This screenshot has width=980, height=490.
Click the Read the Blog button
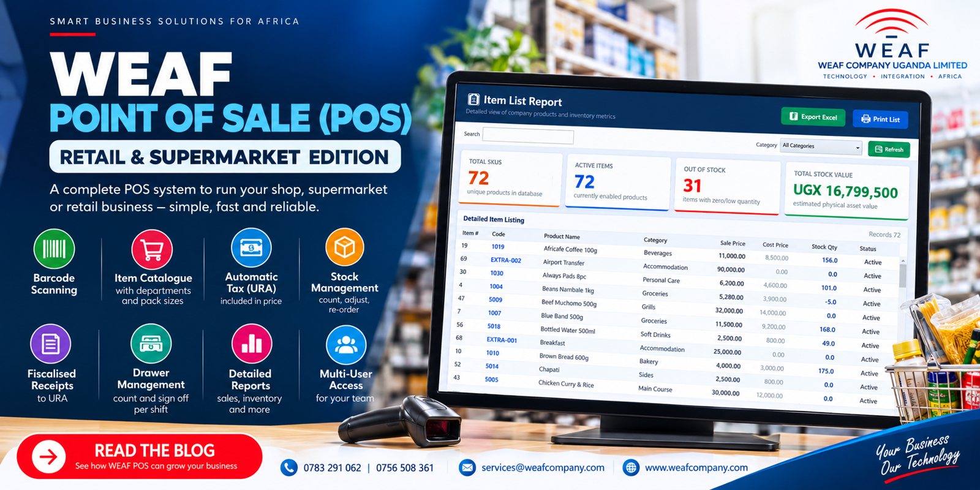pos(140,456)
